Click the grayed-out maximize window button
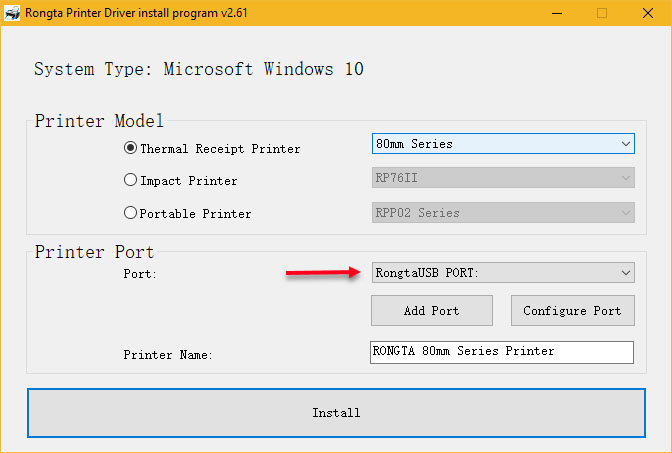 point(602,13)
